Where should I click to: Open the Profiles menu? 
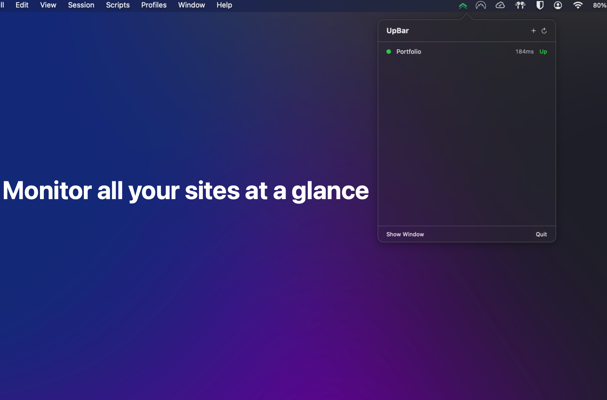tap(154, 5)
